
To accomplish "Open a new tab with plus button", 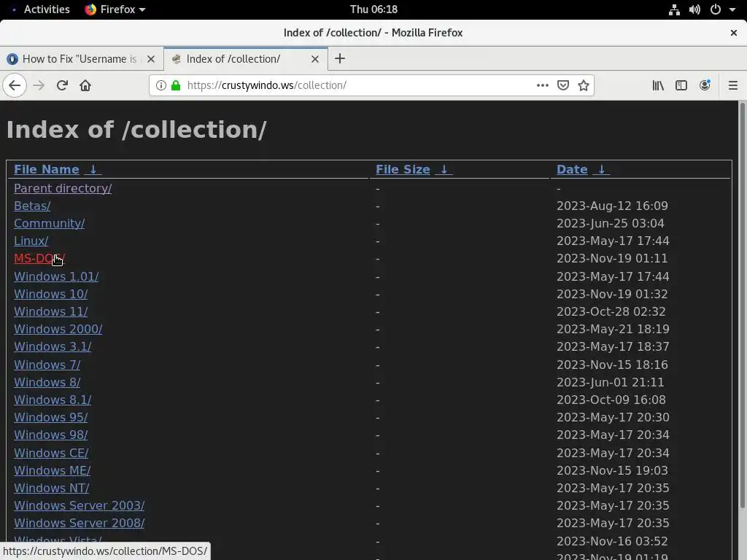I will (x=340, y=58).
